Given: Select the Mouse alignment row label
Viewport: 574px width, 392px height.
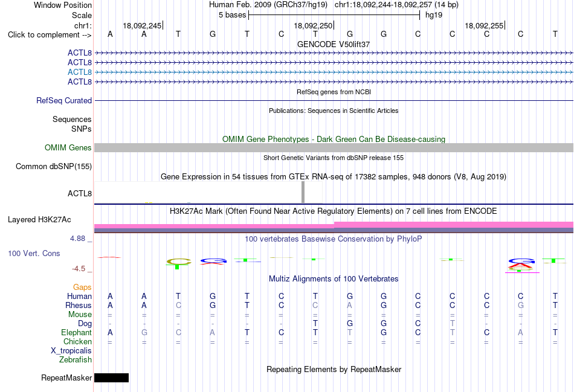Looking at the screenshot, I should click(x=80, y=315).
